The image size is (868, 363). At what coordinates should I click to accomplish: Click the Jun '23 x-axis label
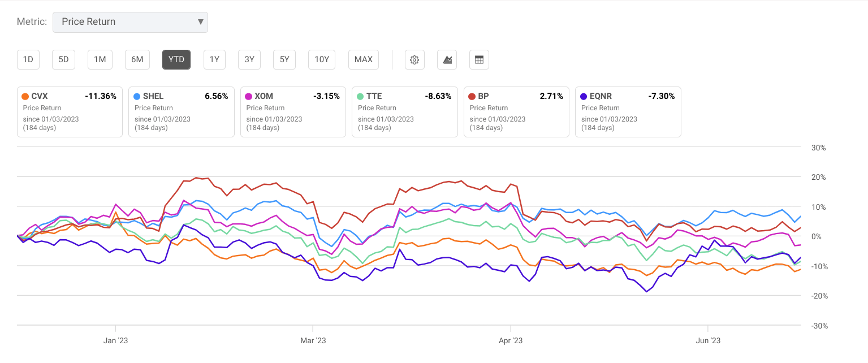click(708, 341)
